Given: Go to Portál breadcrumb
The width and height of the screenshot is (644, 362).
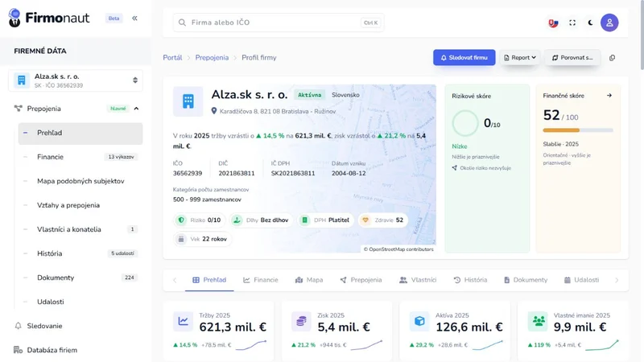Looking at the screenshot, I should click(172, 58).
